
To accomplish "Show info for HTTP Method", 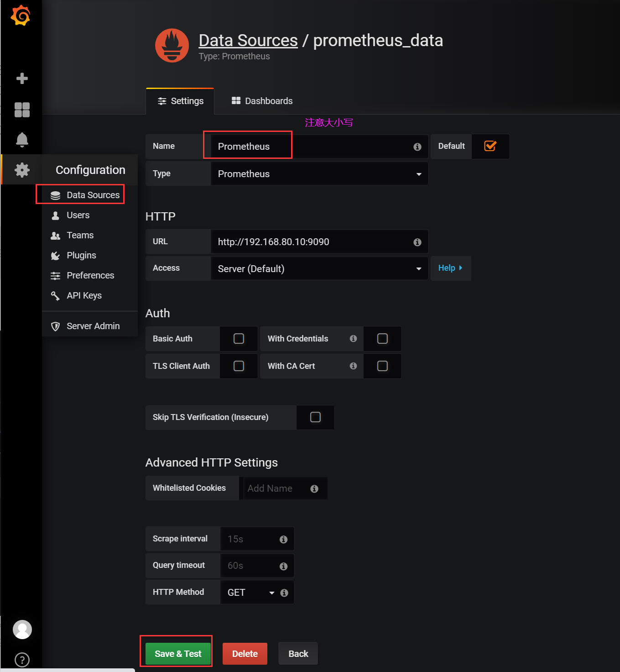I will click(x=284, y=593).
